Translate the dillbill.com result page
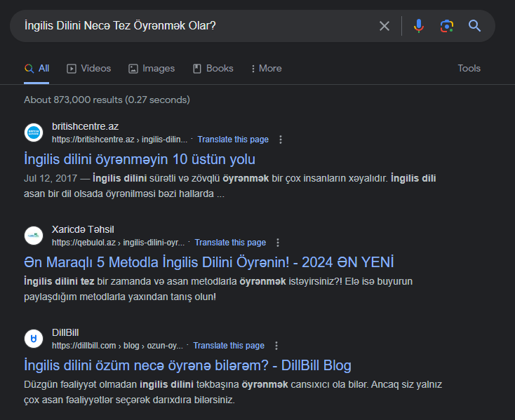Image resolution: width=515 pixels, height=420 pixels. 229,346
